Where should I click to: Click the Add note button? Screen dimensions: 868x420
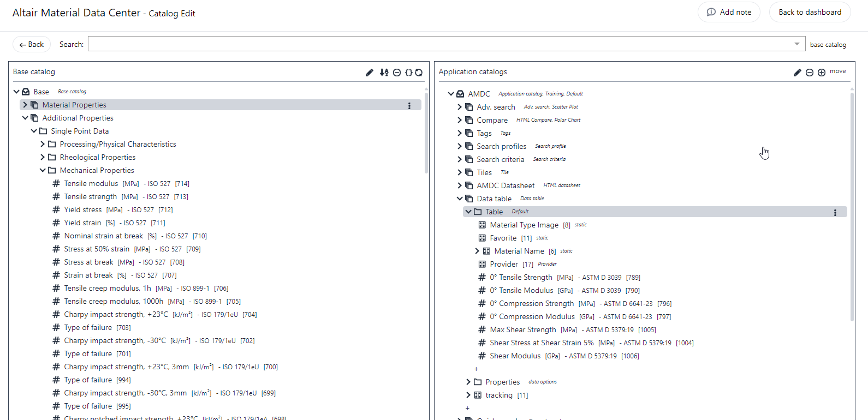click(x=729, y=12)
